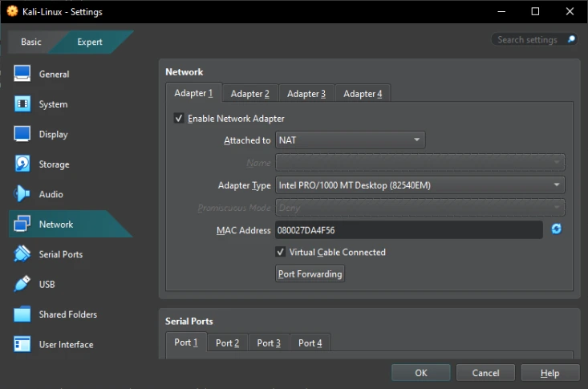Viewport: 588px width, 389px height.
Task: Open General settings monitor icon
Action: [x=22, y=74]
